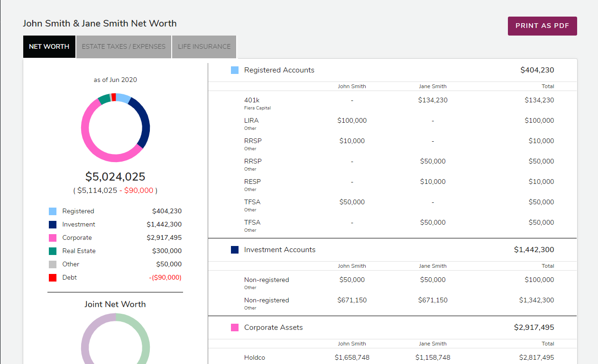Click the -($90,000) Debt legend value

[165, 278]
